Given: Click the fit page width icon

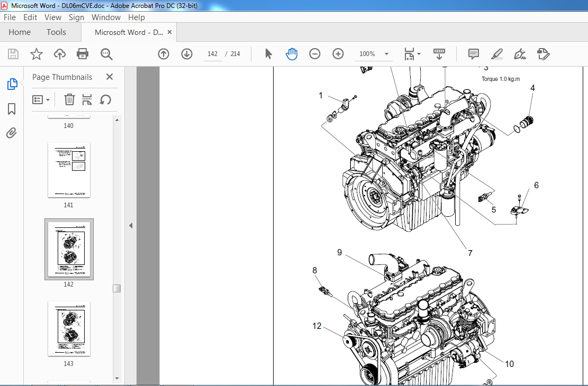Looking at the screenshot, I should pyautogui.click(x=409, y=54).
